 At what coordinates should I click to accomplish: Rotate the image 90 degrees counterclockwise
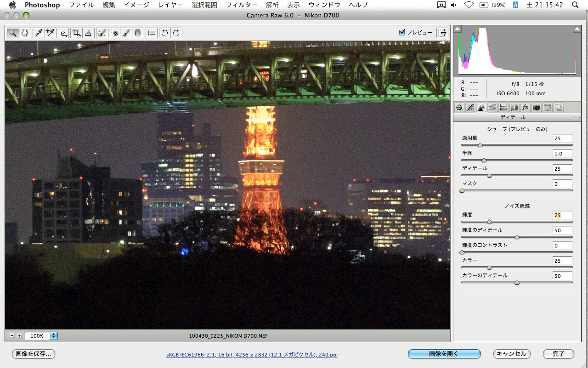(x=165, y=33)
